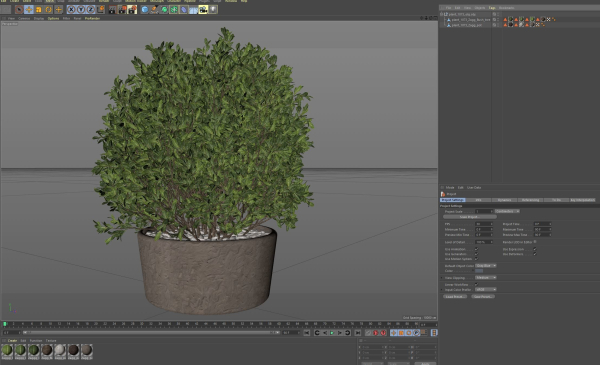Toggle visibility dots of the last plant object row
The image size is (600, 365).
498,25
